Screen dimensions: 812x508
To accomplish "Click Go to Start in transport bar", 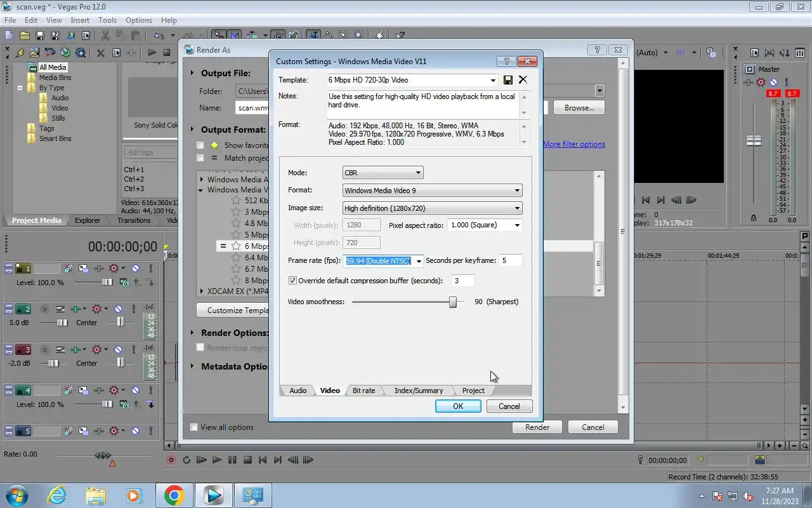I will (263, 460).
